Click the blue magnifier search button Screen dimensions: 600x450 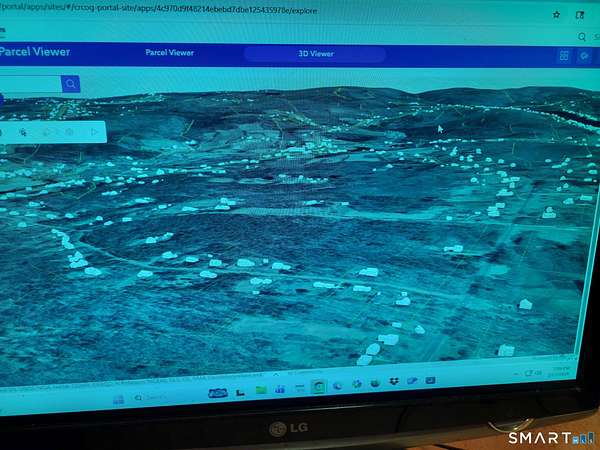pyautogui.click(x=70, y=84)
